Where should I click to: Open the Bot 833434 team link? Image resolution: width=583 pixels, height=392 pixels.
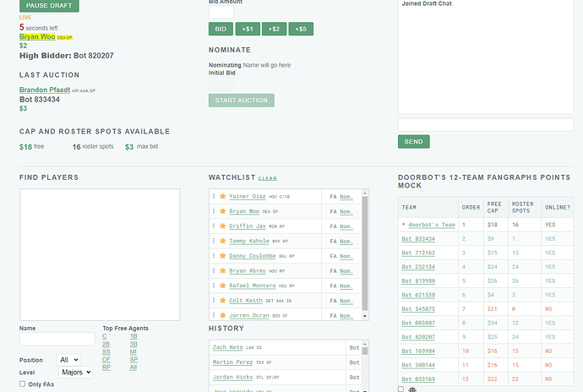point(418,239)
